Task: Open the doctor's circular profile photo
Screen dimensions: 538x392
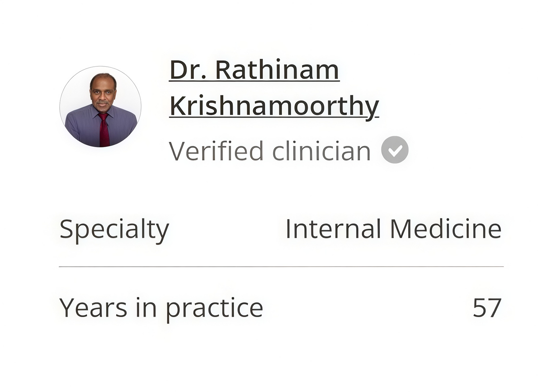Action: click(100, 107)
